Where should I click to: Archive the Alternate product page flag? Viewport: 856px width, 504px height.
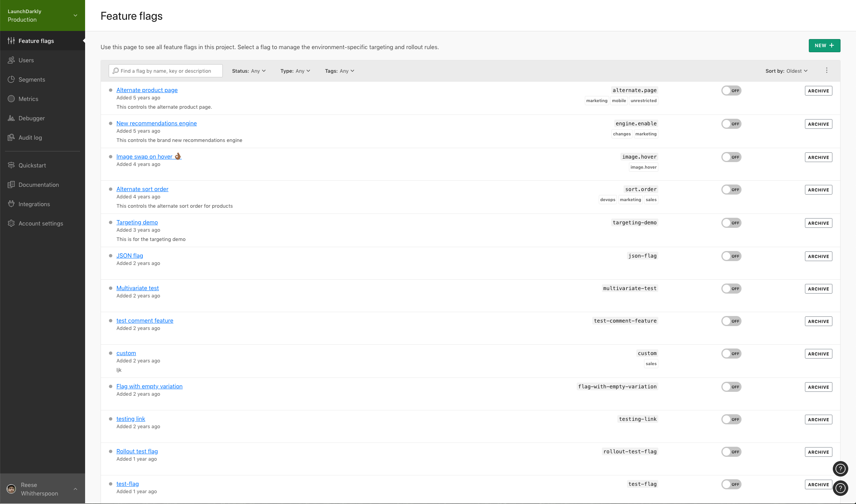coord(818,91)
